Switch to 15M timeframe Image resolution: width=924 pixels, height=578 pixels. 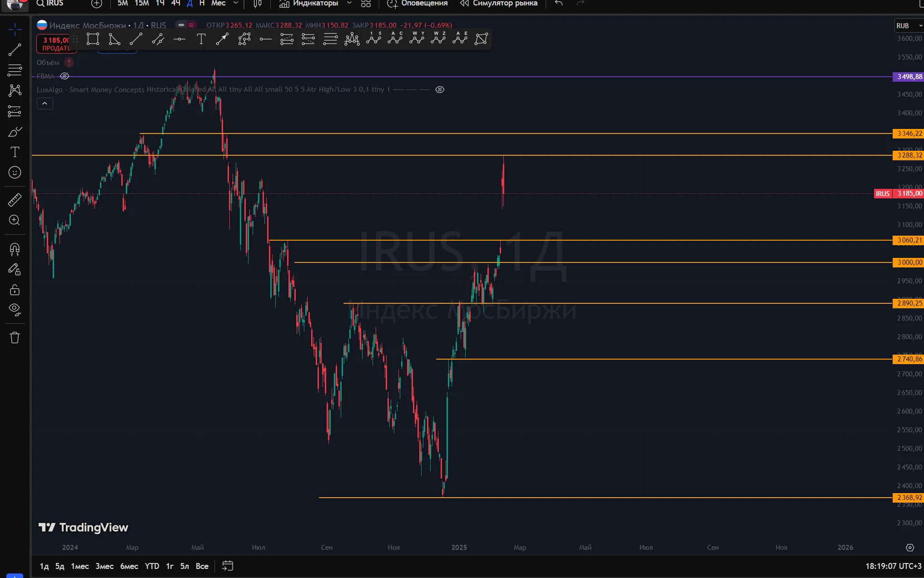pyautogui.click(x=142, y=3)
